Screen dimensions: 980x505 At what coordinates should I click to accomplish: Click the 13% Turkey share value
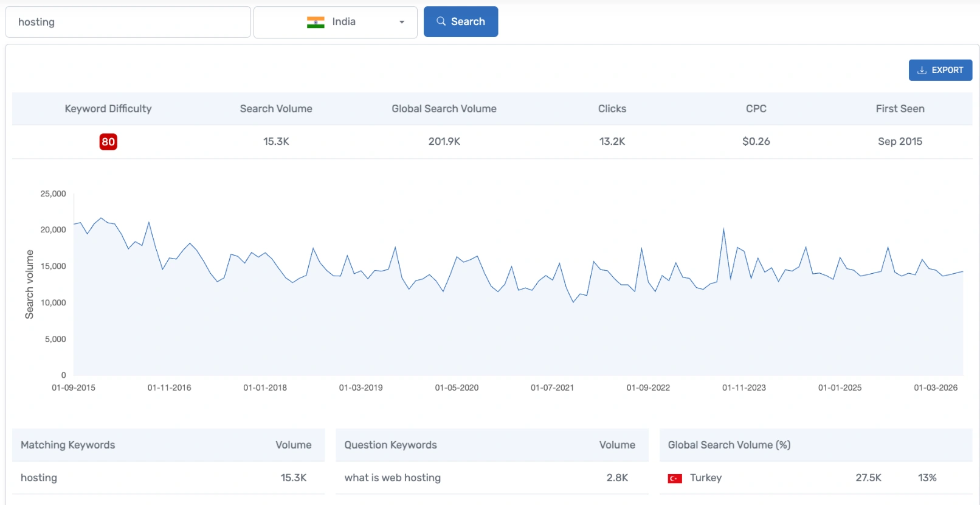(x=927, y=478)
